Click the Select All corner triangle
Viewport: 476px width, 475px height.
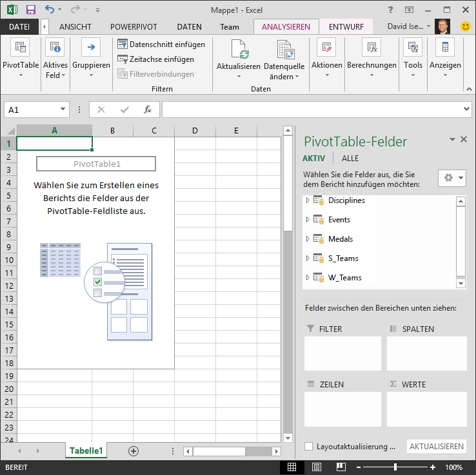10,131
